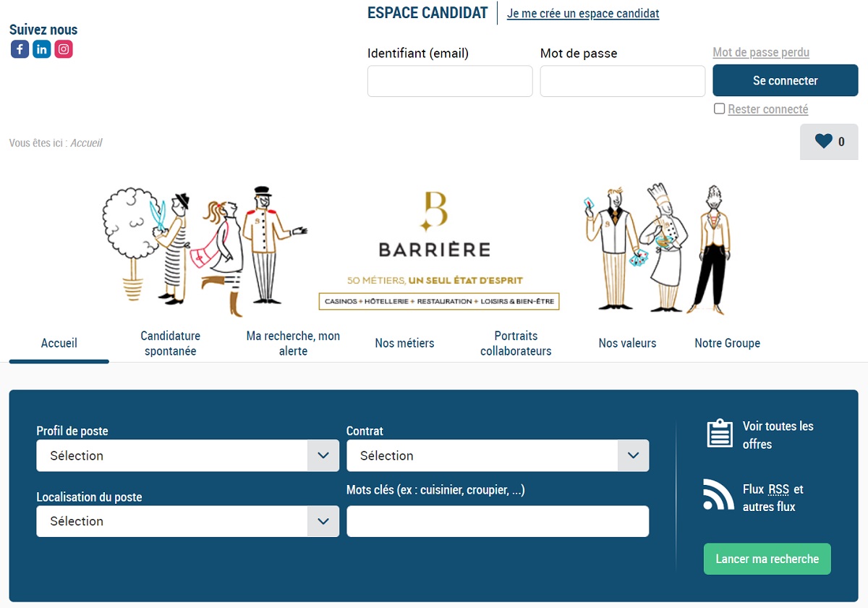The image size is (868, 608).
Task: Open Je me crée un espace candidat
Action: click(x=583, y=13)
